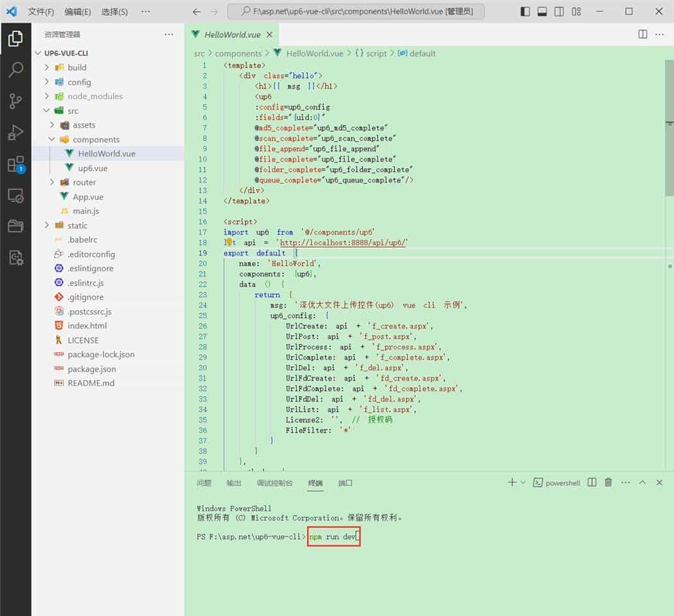
Task: Split the terminal panel
Action: click(x=592, y=482)
